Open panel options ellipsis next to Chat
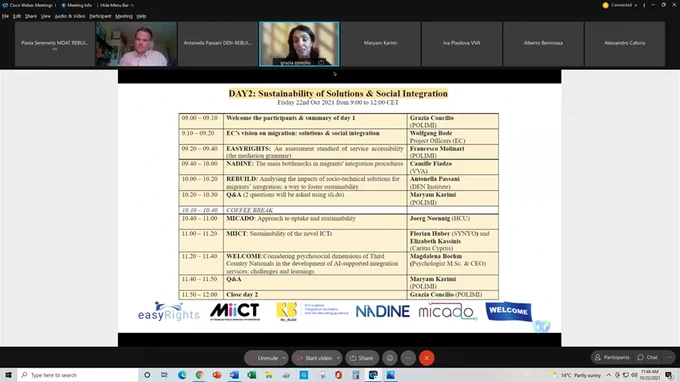680x382 pixels. pos(669,357)
